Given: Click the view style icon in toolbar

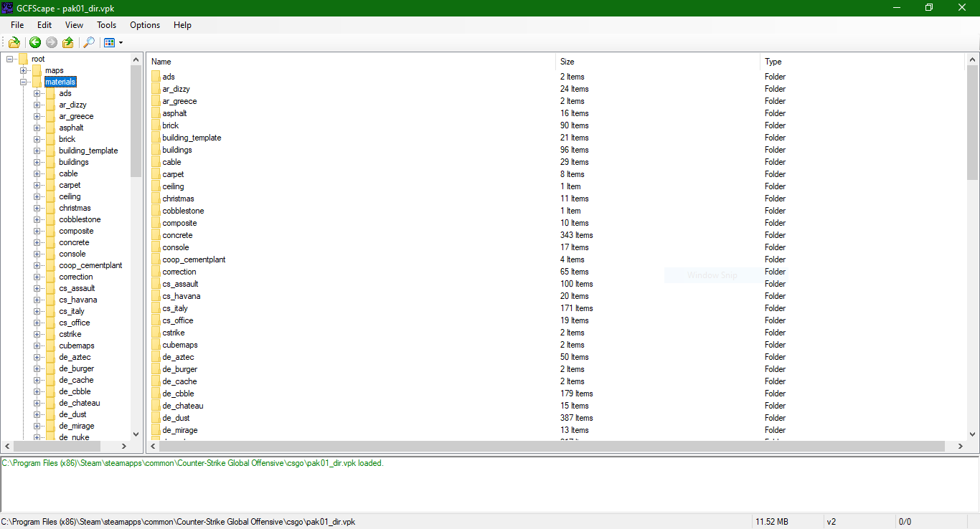Looking at the screenshot, I should [109, 43].
